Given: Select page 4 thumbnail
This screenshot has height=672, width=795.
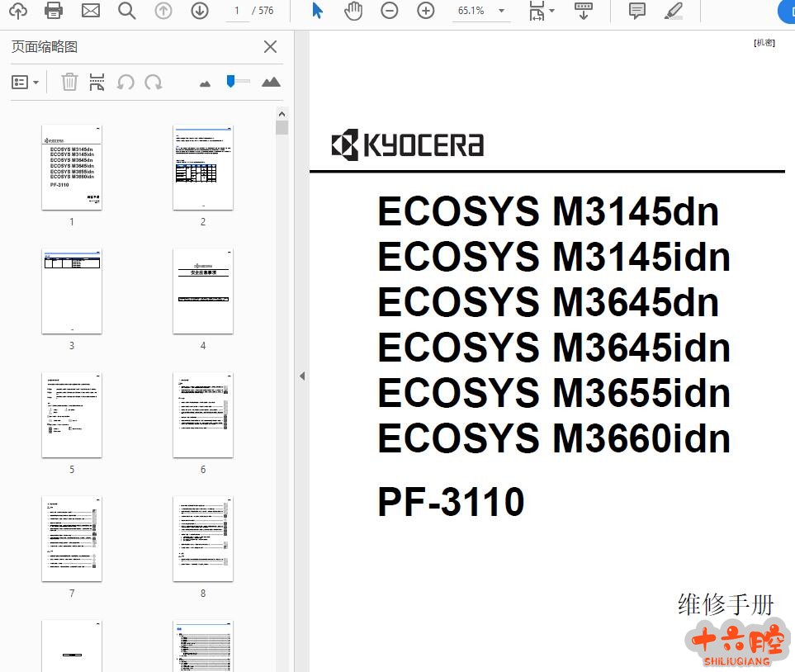Looking at the screenshot, I should pos(202,291).
